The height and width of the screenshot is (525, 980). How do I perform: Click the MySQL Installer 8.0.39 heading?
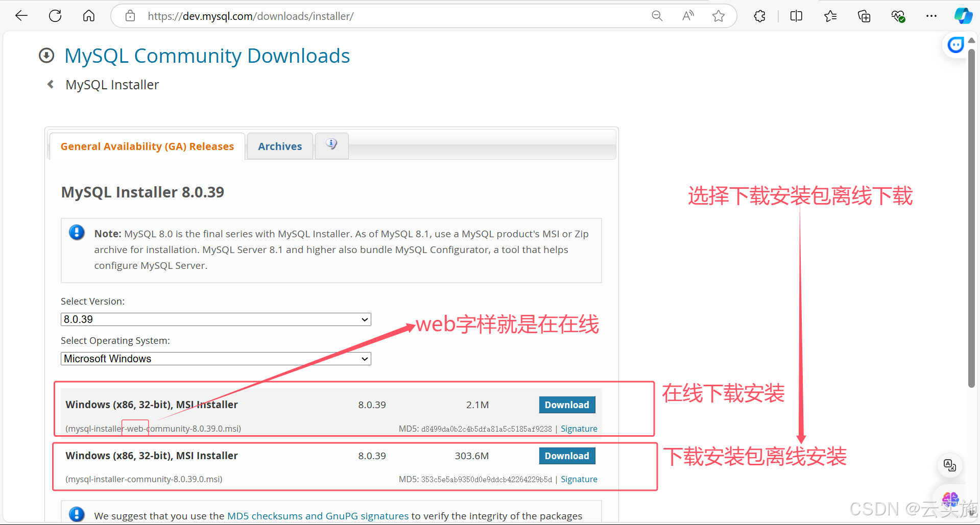point(142,192)
